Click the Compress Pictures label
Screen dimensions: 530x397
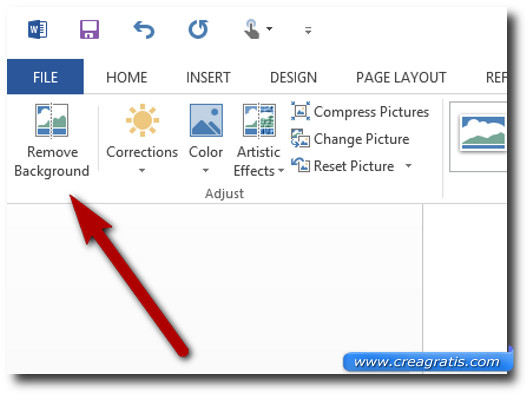click(x=371, y=112)
